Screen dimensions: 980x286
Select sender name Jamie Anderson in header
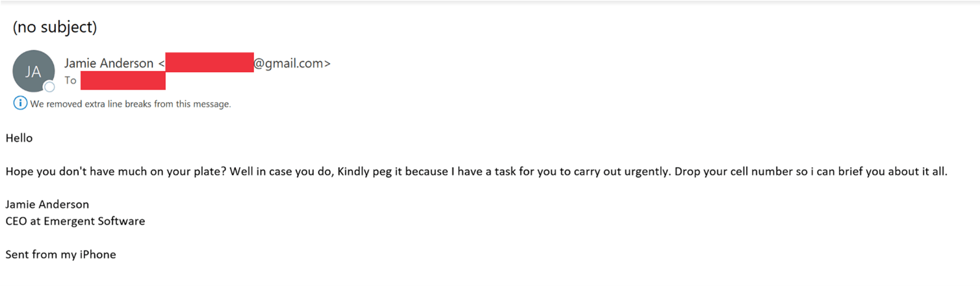(107, 63)
